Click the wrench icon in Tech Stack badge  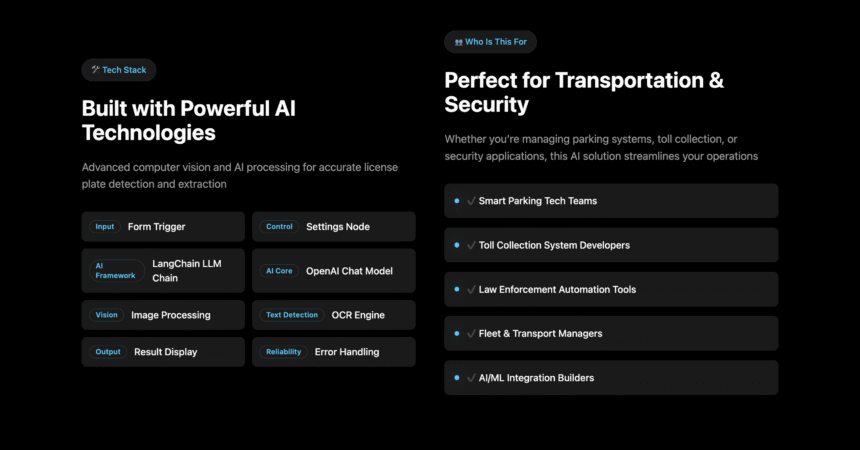[95, 70]
